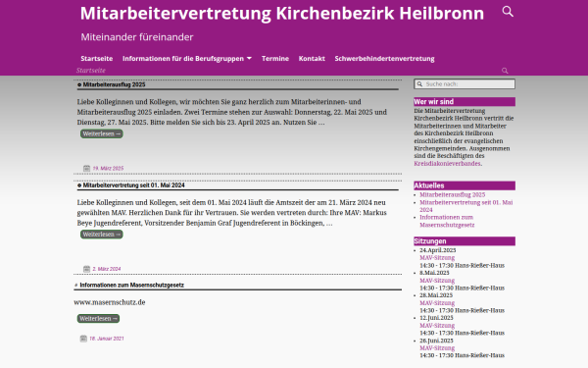Click post icon before Mitarbeitervertretung seit 01. Mai 2024
This screenshot has height=368, width=588.
(x=79, y=185)
